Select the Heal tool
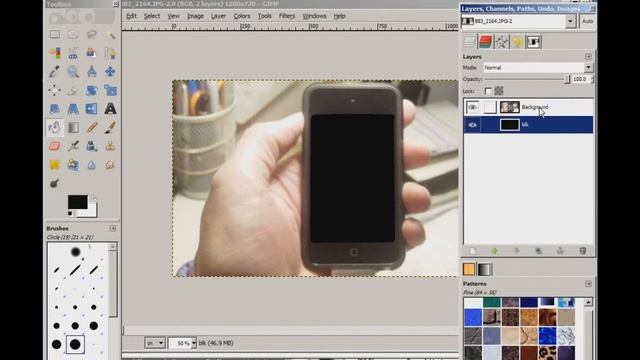This screenshot has width=640, height=360. coord(55,164)
